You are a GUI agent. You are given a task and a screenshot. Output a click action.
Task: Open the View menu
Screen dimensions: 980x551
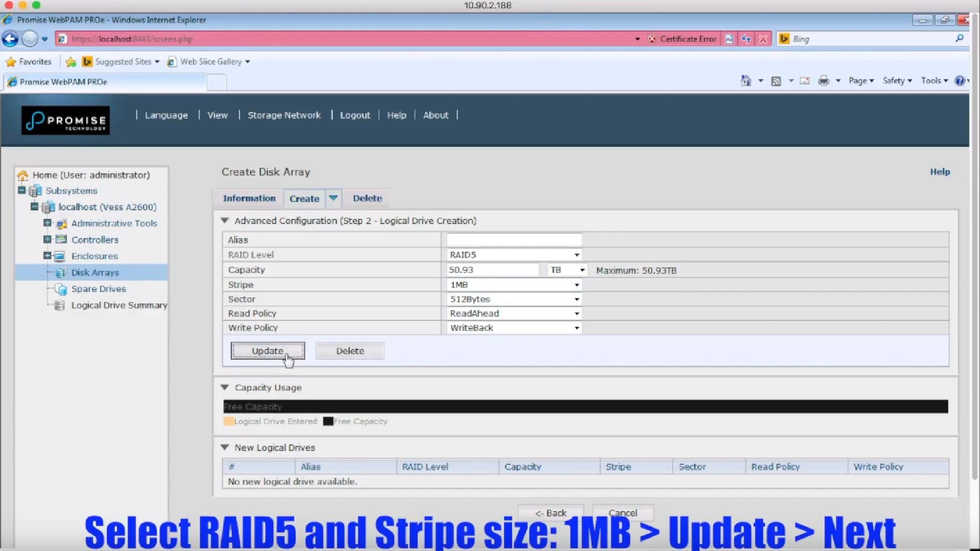217,115
